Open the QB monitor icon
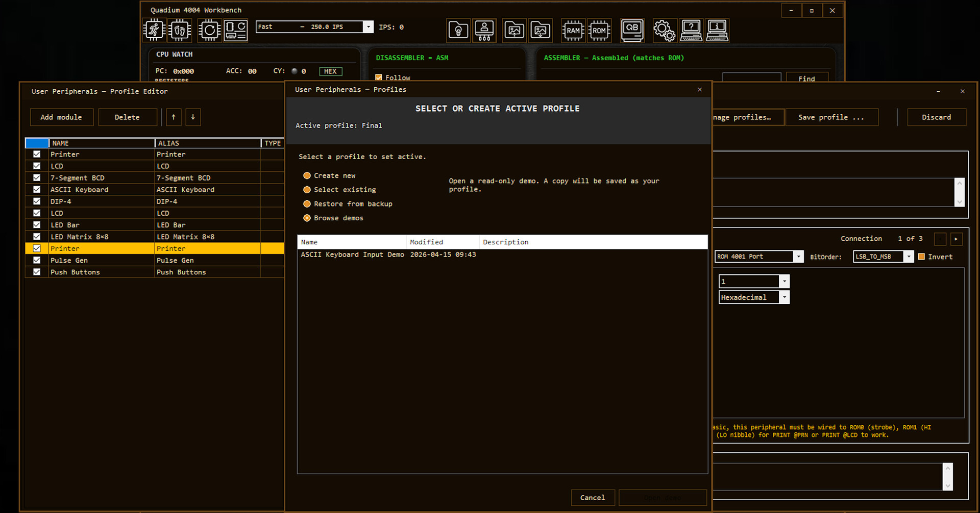The height and width of the screenshot is (513, 980). pos(632,30)
